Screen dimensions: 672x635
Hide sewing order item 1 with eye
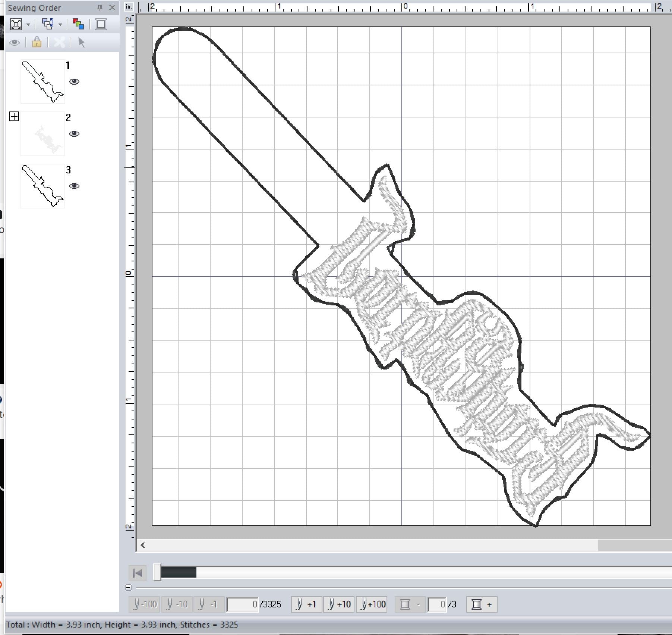74,82
